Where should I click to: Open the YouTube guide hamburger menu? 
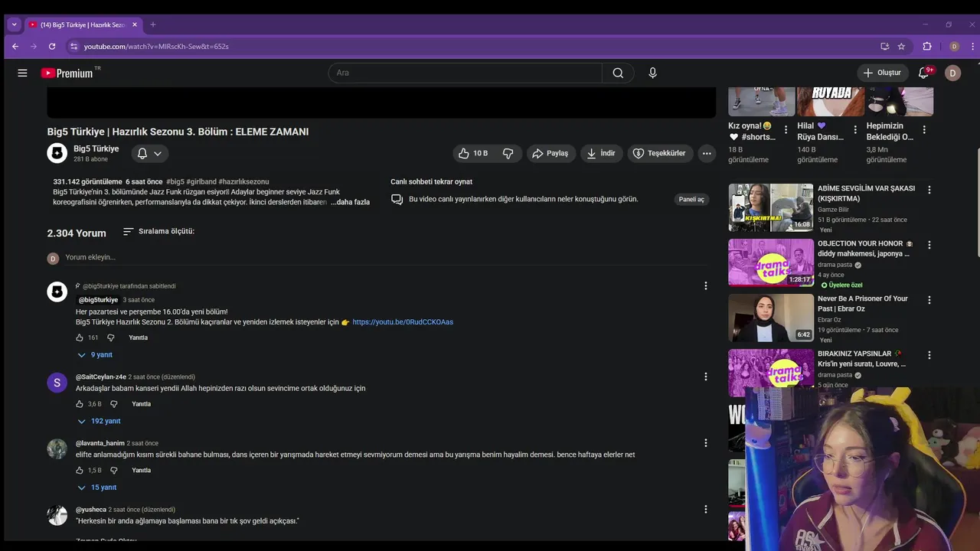[22, 73]
